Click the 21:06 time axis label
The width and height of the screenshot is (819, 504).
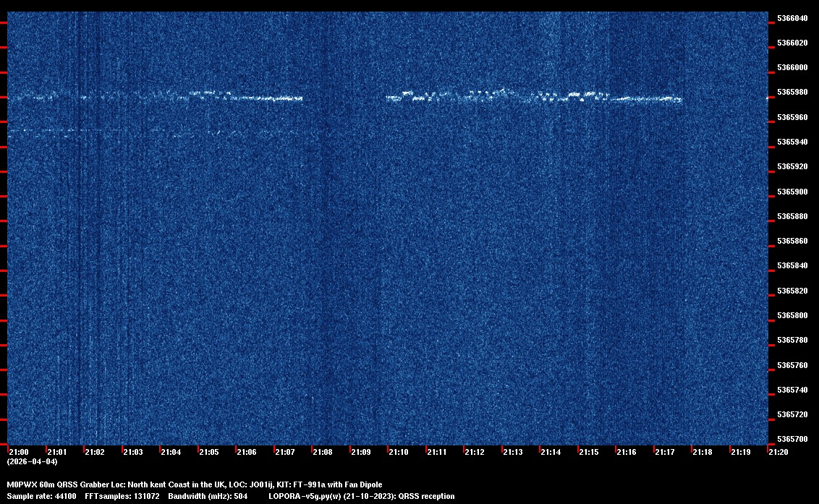coord(247,452)
